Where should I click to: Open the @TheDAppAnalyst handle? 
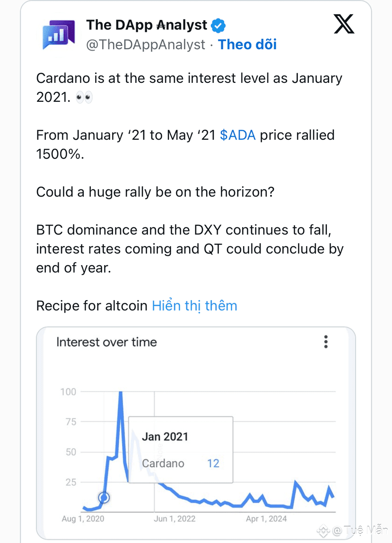pyautogui.click(x=146, y=45)
